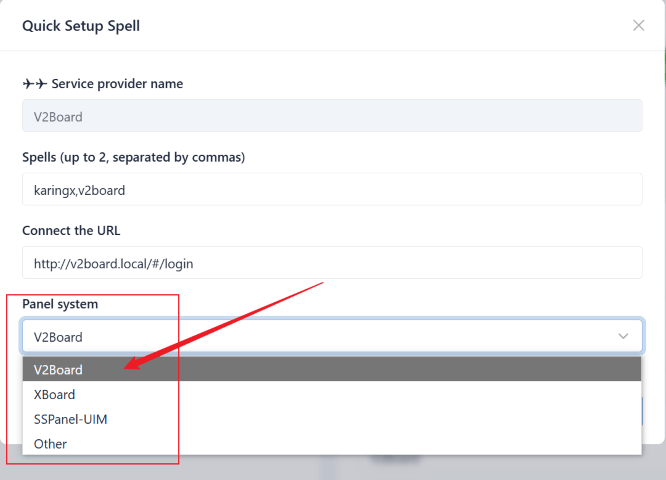The height and width of the screenshot is (480, 666).
Task: Click the Connect the URL label
Action: [x=71, y=230]
